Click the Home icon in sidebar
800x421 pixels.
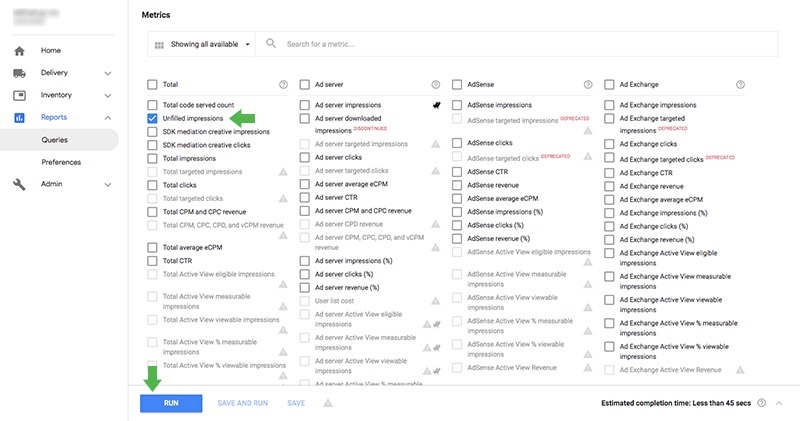(19, 50)
